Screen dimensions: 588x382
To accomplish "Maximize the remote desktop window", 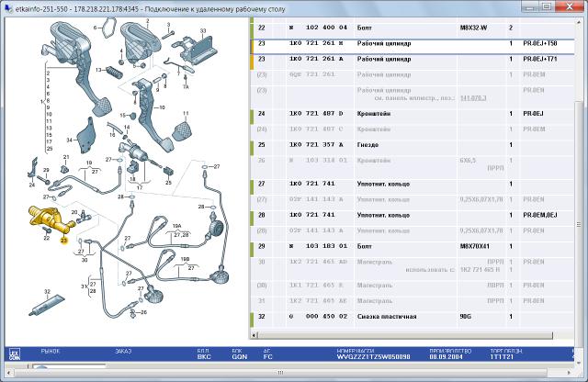I will click(x=547, y=6).
